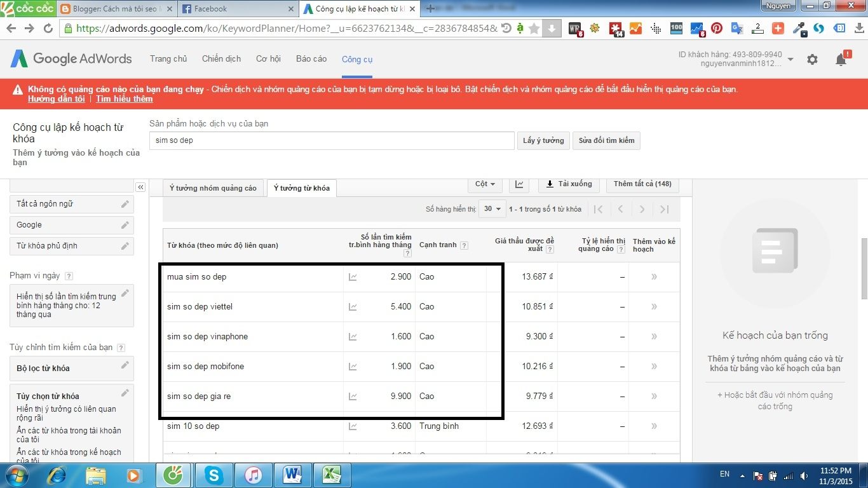868x488 pixels.
Task: Go back with the browser back arrow
Action: 11,29
